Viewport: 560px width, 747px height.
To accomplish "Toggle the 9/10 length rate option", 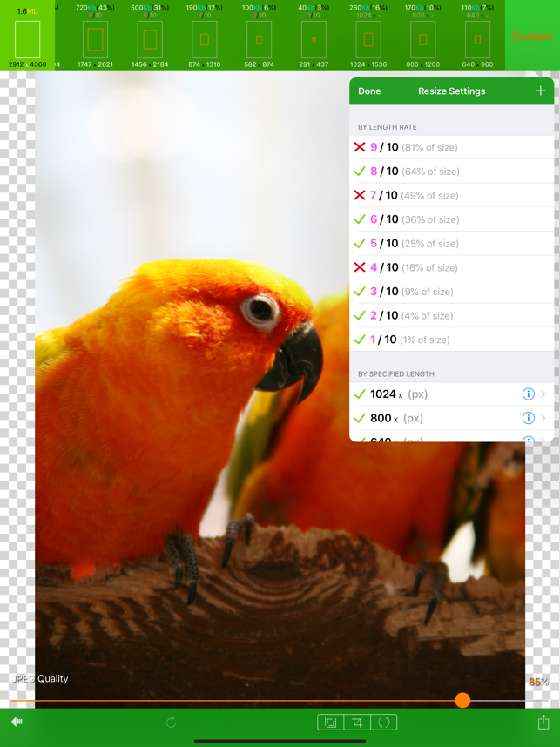I will pos(452,147).
